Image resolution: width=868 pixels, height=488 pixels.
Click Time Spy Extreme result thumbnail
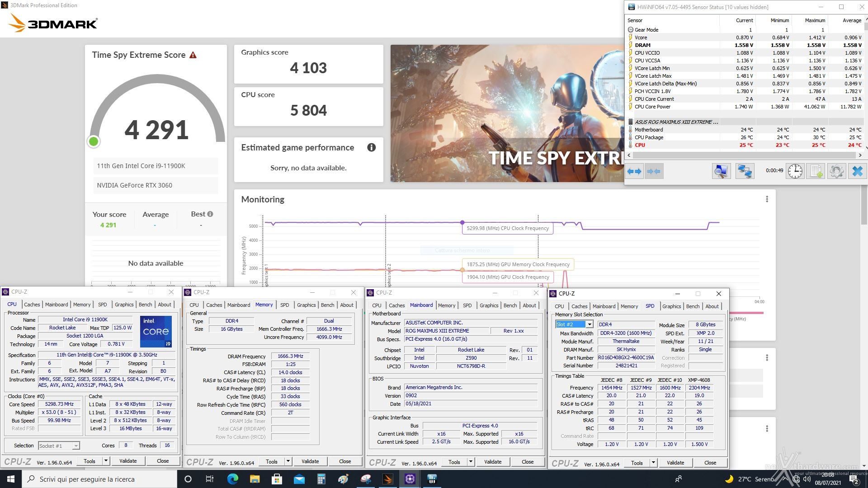pos(507,113)
